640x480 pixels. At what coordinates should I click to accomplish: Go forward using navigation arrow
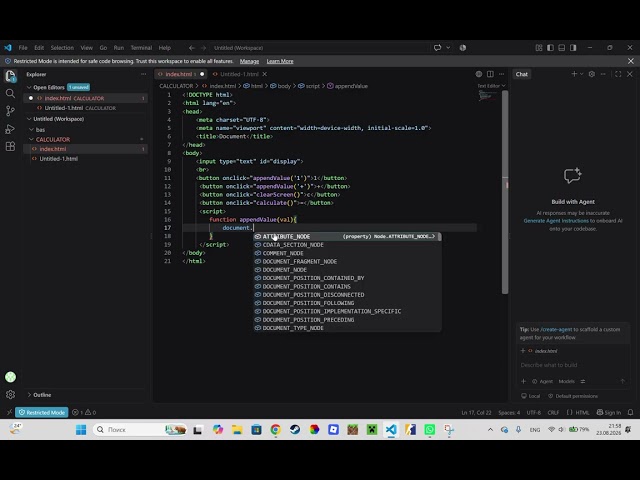203,48
